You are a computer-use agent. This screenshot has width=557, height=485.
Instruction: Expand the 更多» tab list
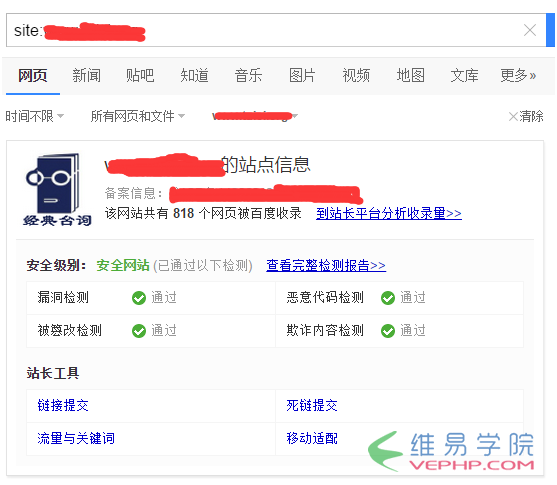[518, 75]
